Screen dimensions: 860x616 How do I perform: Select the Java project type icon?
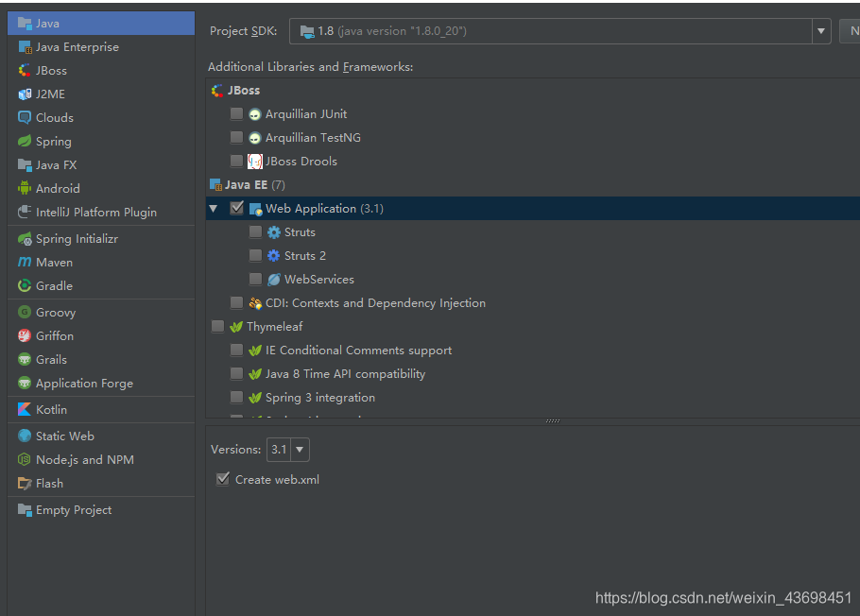25,23
